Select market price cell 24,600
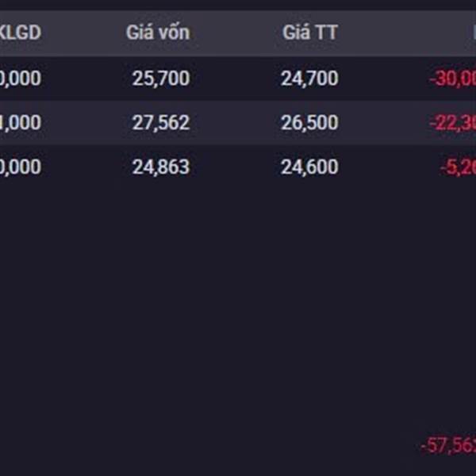476x476 pixels. (x=309, y=167)
